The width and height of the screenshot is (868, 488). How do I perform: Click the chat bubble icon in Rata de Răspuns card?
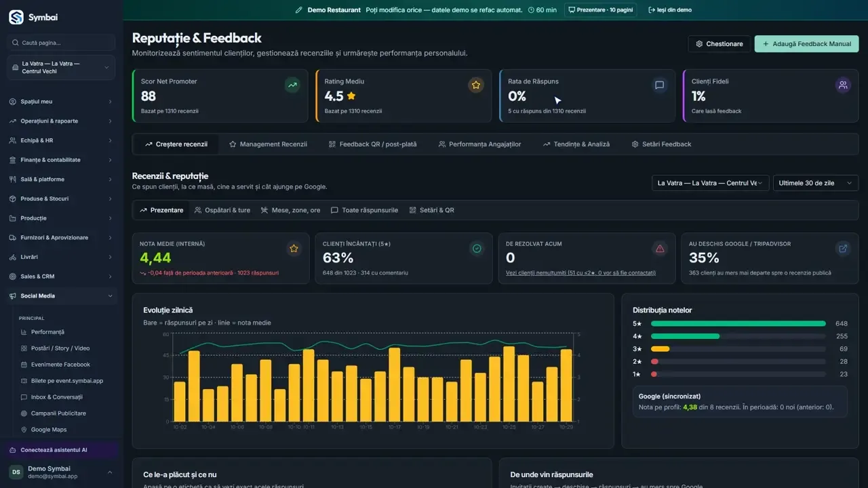click(659, 85)
